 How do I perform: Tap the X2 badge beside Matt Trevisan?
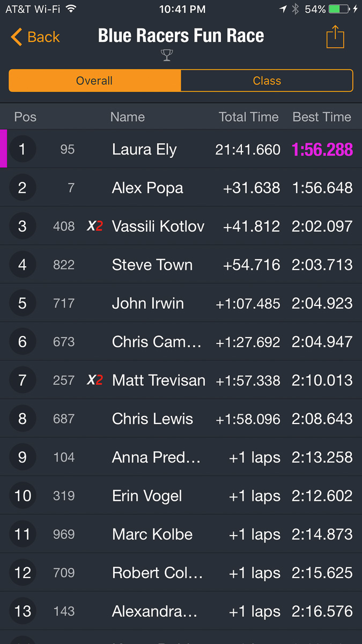pos(95,380)
